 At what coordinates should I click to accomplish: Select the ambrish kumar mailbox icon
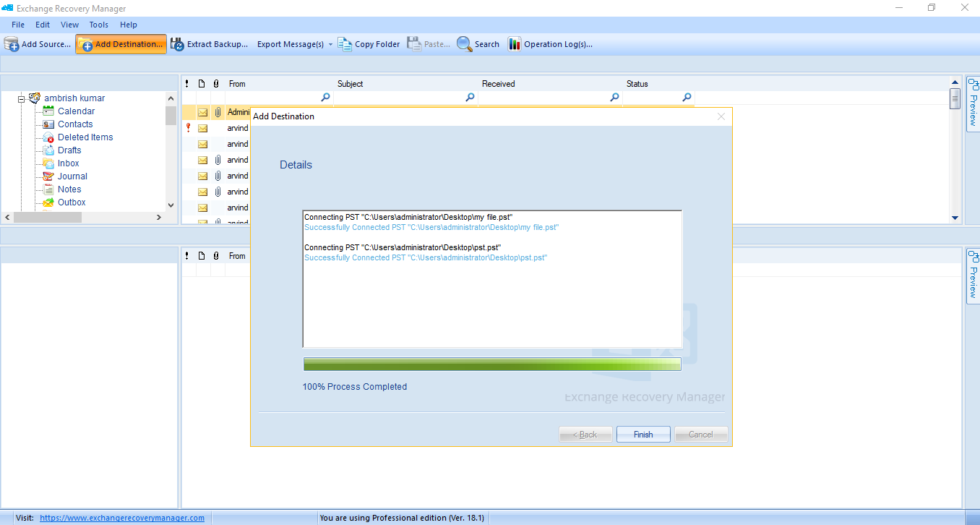tap(34, 98)
